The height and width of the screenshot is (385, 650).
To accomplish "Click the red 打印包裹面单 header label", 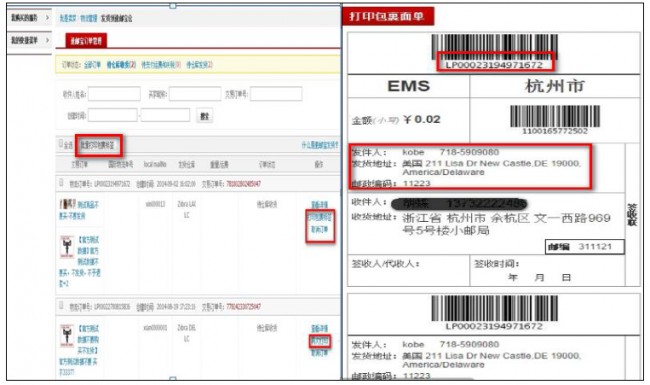I will pos(388,16).
